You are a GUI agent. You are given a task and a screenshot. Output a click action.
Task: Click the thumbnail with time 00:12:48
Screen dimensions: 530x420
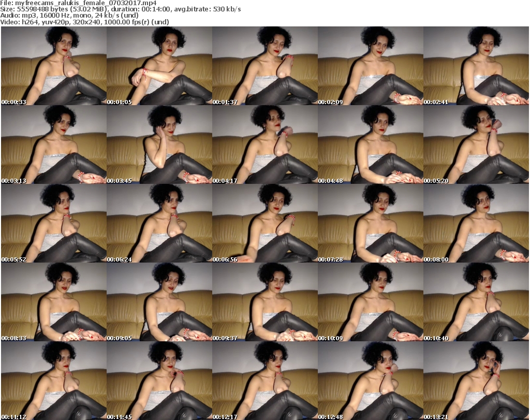[371, 381]
